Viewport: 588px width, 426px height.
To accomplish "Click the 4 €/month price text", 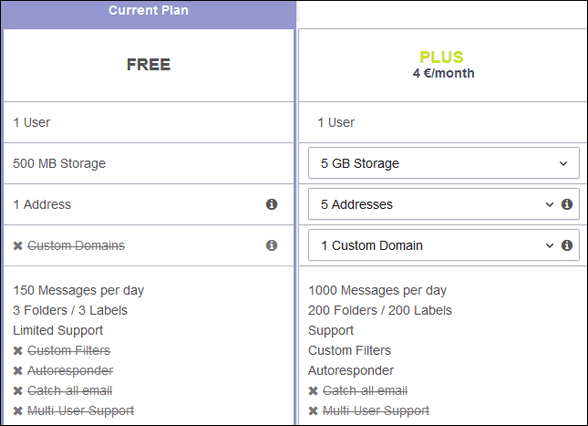I will [443, 73].
